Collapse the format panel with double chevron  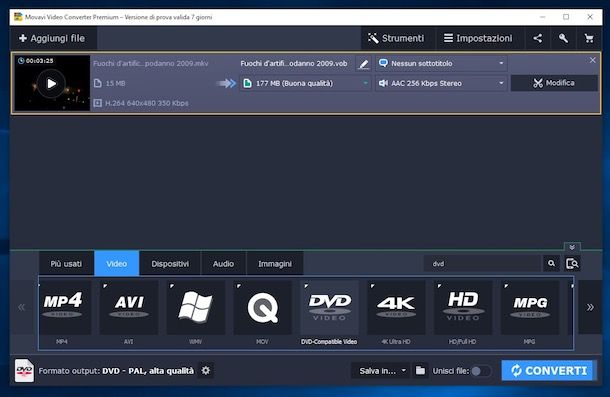click(572, 247)
